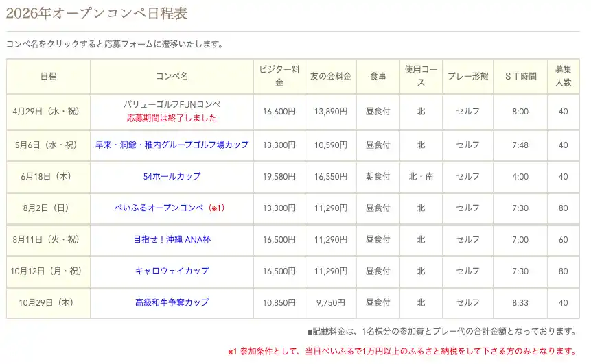
Task: Click the red ※1 participation condition footnote
Action: [x=402, y=351]
